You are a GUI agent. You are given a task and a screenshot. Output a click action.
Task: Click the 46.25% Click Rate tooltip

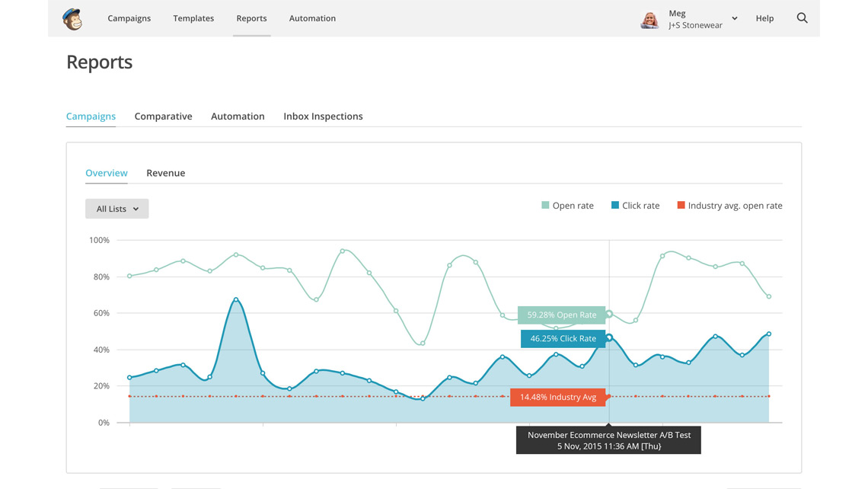pos(563,338)
